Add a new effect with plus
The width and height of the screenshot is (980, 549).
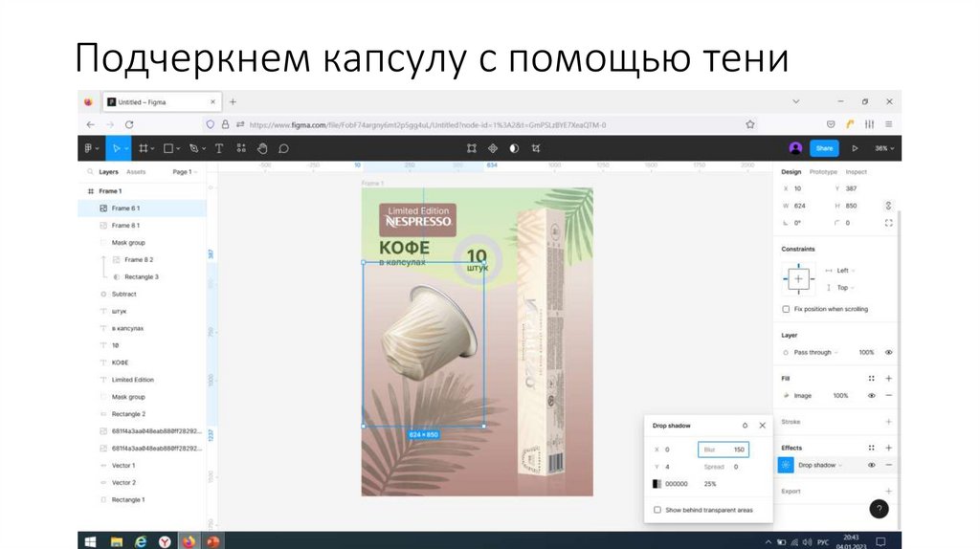[x=888, y=448]
